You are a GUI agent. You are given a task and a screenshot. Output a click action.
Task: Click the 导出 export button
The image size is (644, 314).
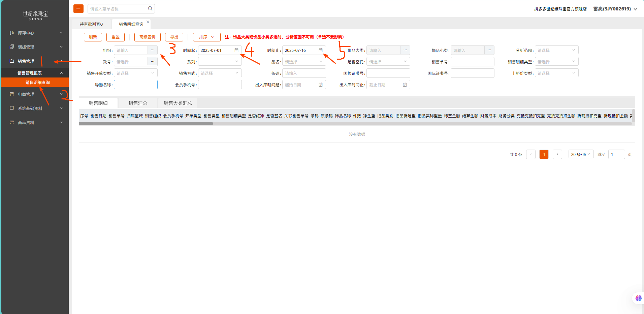(174, 37)
